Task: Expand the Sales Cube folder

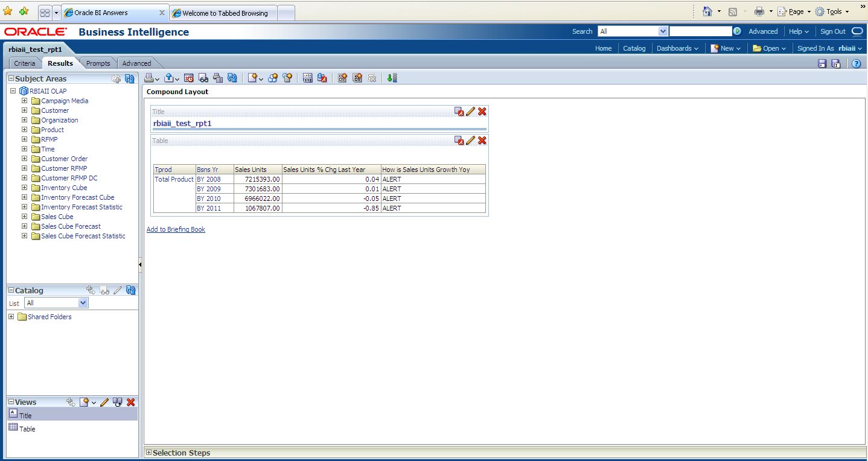Action: (x=25, y=217)
